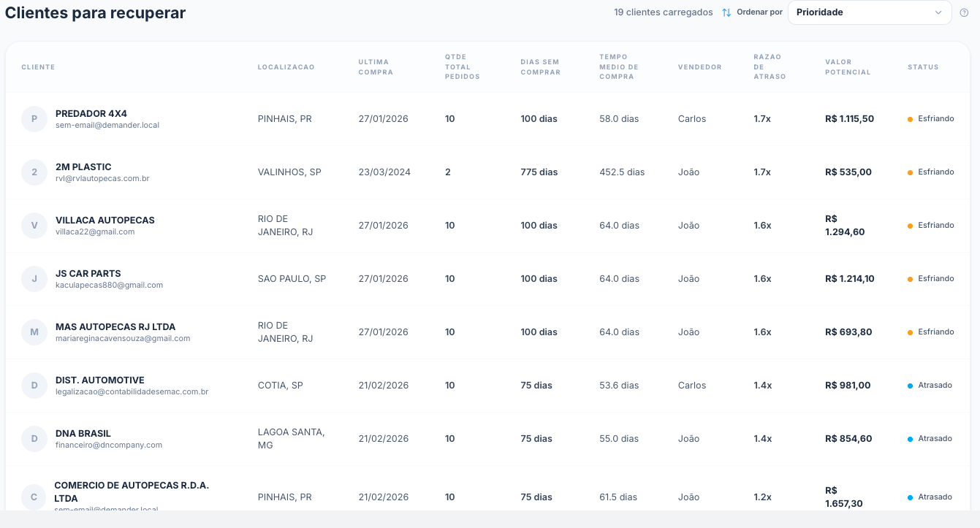
Task: Select the client name MAS AUTOPECAS RJ LTDA
Action: click(115, 327)
